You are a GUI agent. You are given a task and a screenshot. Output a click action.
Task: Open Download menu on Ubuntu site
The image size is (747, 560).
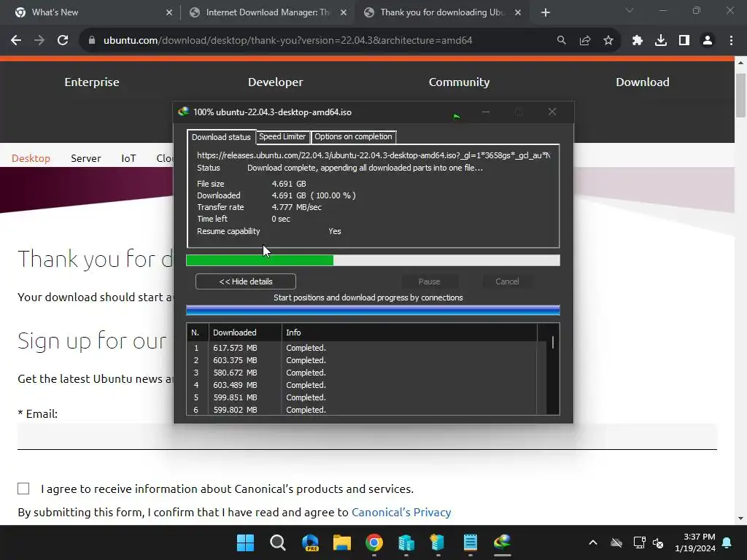tap(643, 82)
